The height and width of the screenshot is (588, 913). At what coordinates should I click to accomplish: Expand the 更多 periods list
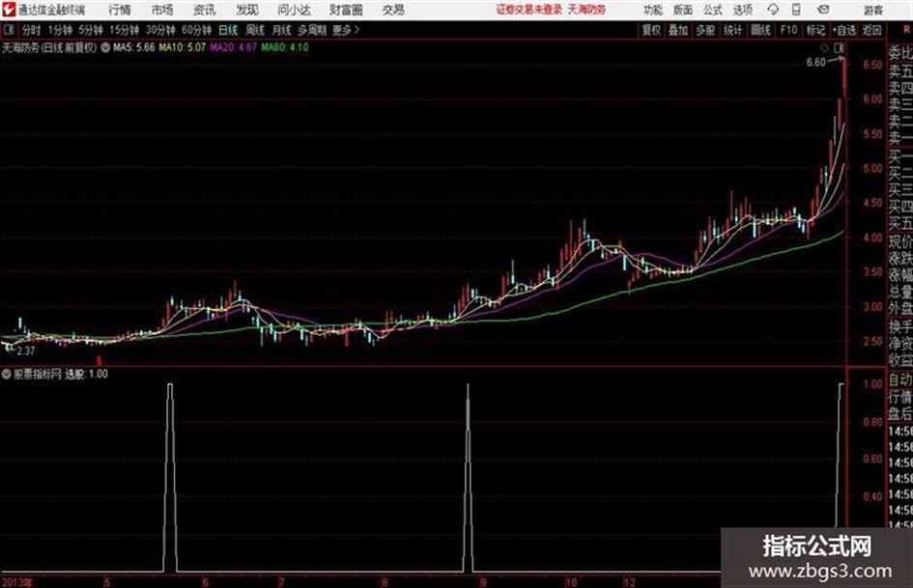pos(346,30)
